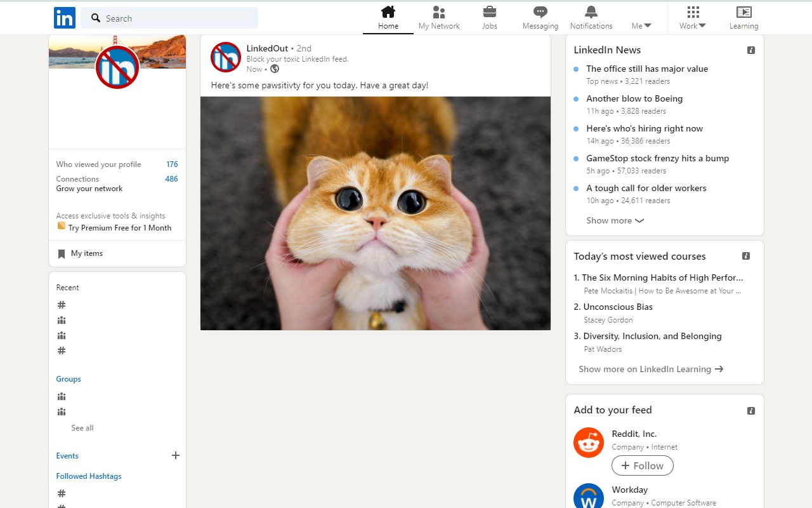Go to My Network
812x508 pixels.
pos(439,18)
